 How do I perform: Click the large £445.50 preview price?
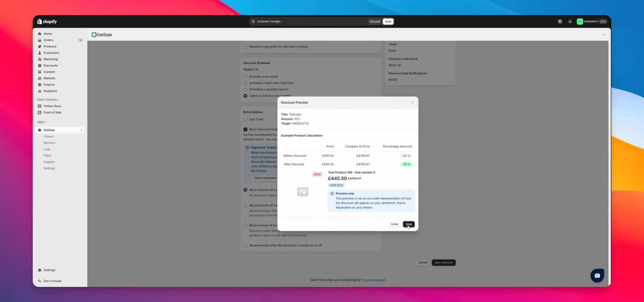click(x=337, y=179)
